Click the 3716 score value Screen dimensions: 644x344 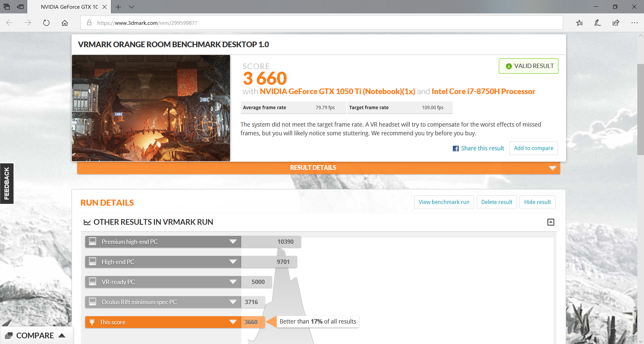251,302
